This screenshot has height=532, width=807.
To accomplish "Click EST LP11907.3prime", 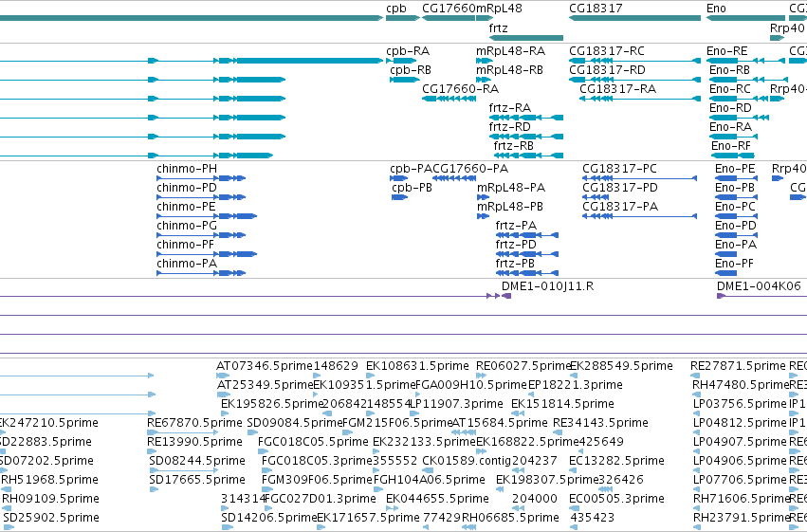I will (414, 413).
